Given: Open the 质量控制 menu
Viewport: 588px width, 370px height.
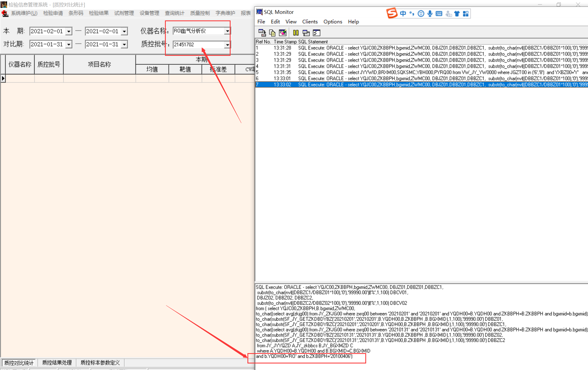Looking at the screenshot, I should pyautogui.click(x=200, y=13).
